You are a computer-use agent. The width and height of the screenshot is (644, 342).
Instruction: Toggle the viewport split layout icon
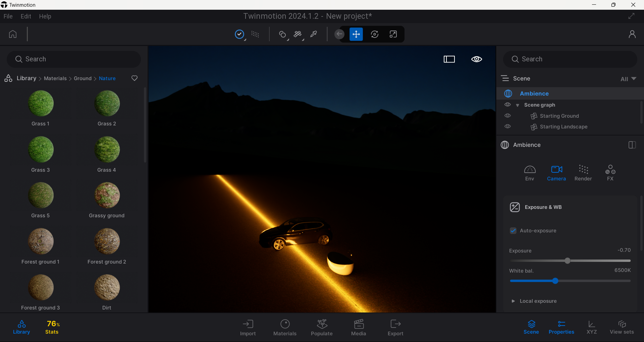[x=449, y=59]
